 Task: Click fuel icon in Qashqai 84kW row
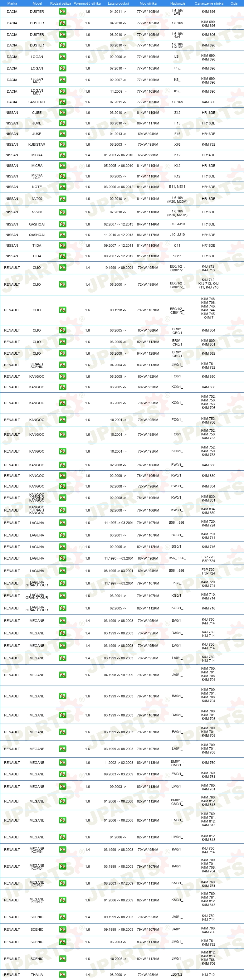click(x=62, y=225)
